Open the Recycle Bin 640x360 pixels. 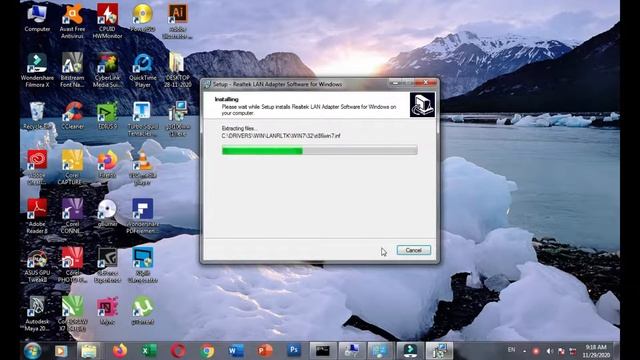[x=37, y=116]
